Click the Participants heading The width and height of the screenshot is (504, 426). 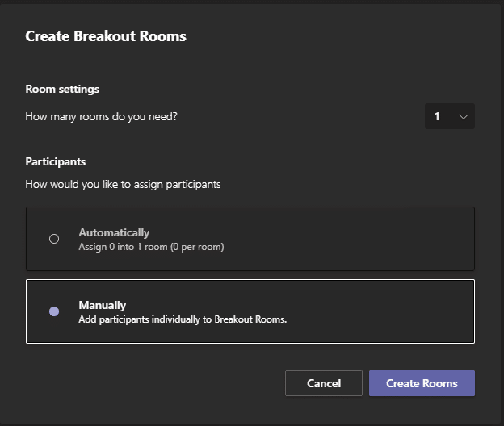[x=56, y=161]
